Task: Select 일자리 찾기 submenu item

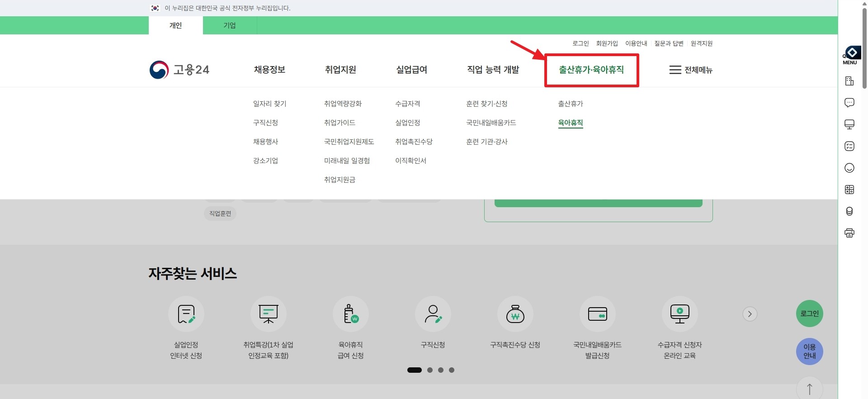Action: point(270,104)
